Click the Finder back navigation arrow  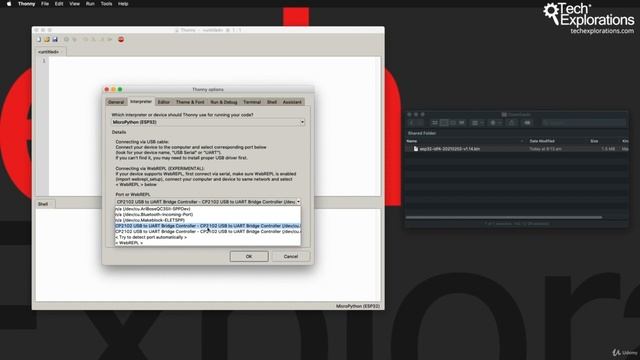412,123
